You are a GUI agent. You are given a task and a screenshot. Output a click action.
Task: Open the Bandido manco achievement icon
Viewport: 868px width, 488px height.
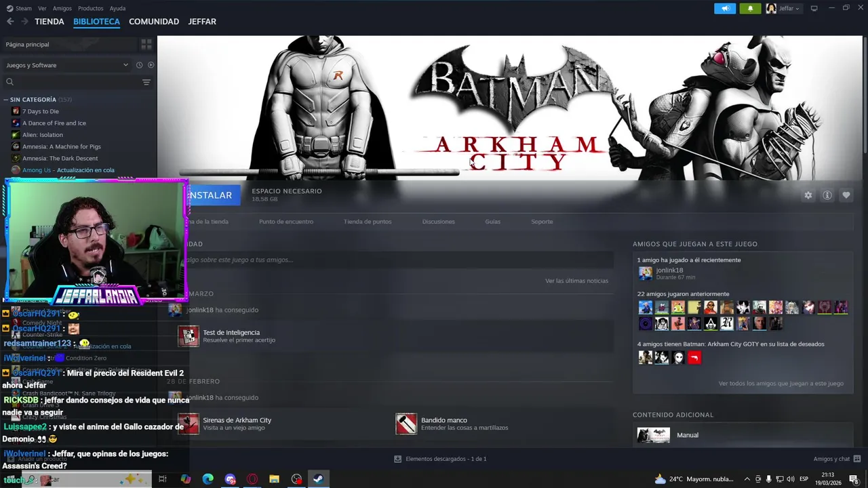click(x=406, y=424)
